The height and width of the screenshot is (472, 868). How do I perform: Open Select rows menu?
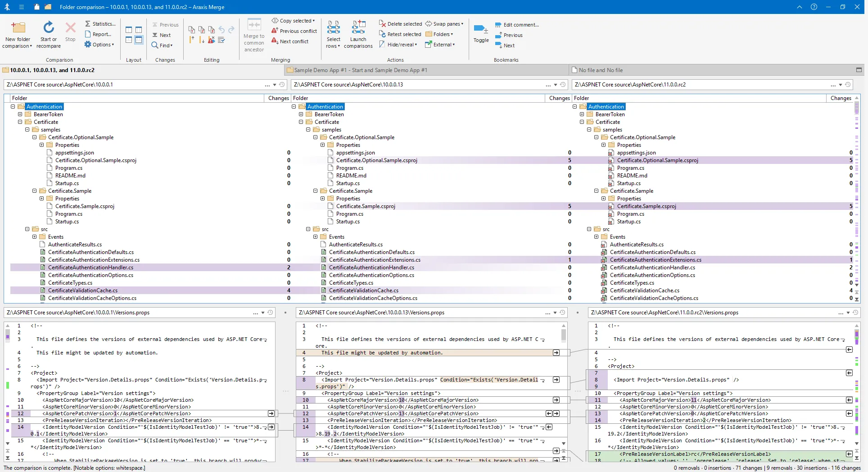click(x=334, y=34)
